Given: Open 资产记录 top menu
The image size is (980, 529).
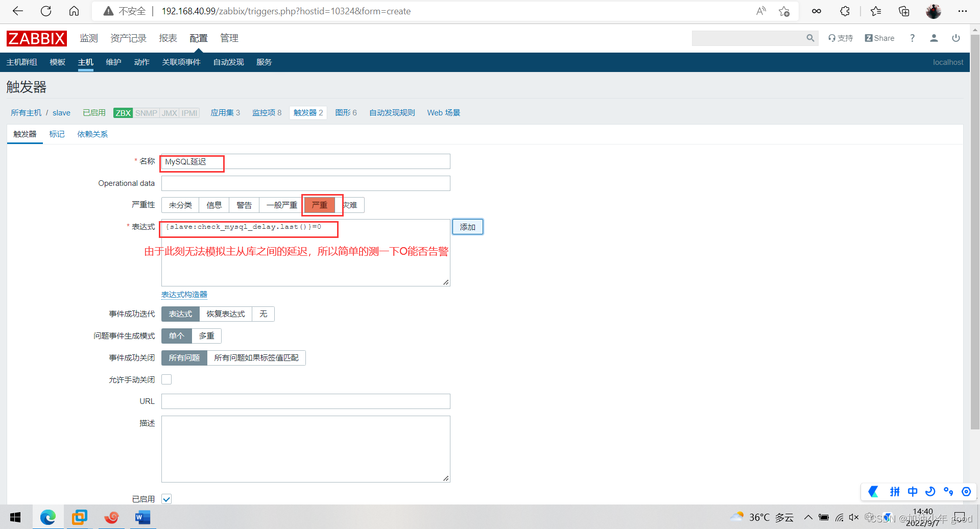Looking at the screenshot, I should tap(129, 38).
